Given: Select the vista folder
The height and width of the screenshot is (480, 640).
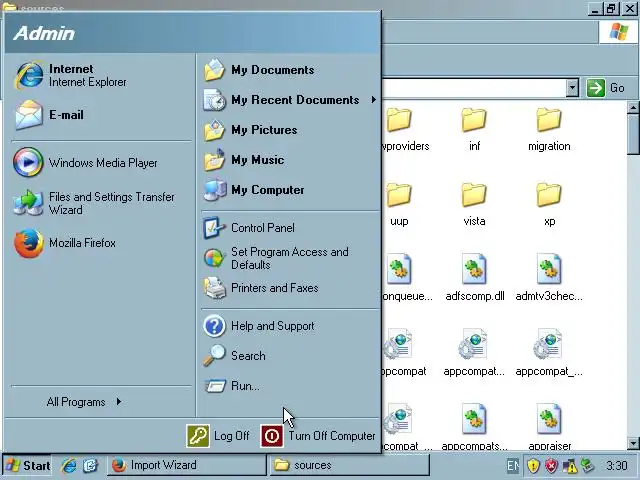Looking at the screenshot, I should (474, 204).
